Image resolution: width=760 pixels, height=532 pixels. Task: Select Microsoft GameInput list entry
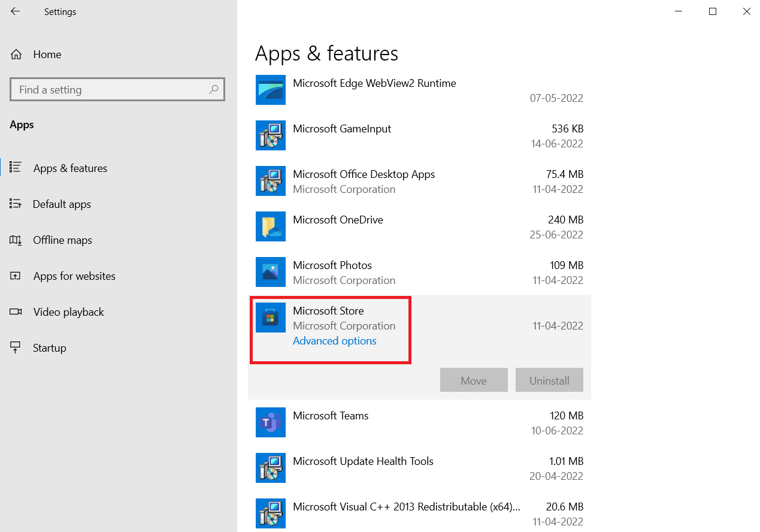tap(419, 135)
